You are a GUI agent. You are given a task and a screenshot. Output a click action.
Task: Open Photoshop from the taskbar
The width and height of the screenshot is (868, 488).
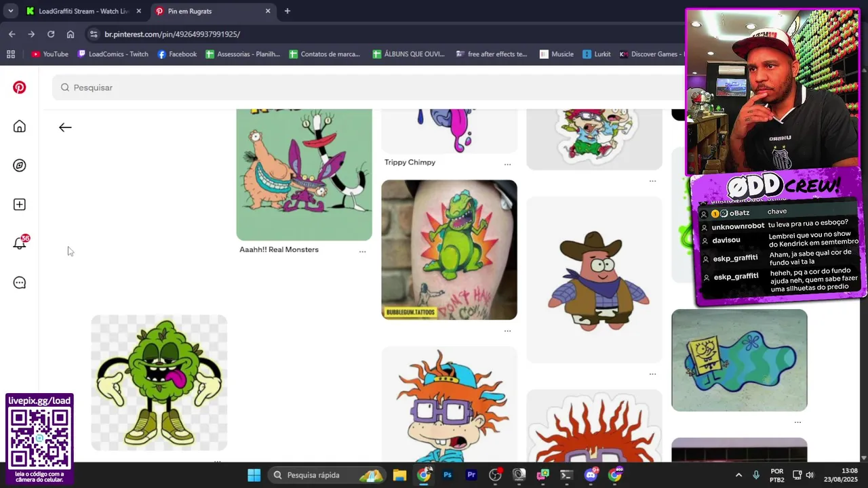point(448,475)
